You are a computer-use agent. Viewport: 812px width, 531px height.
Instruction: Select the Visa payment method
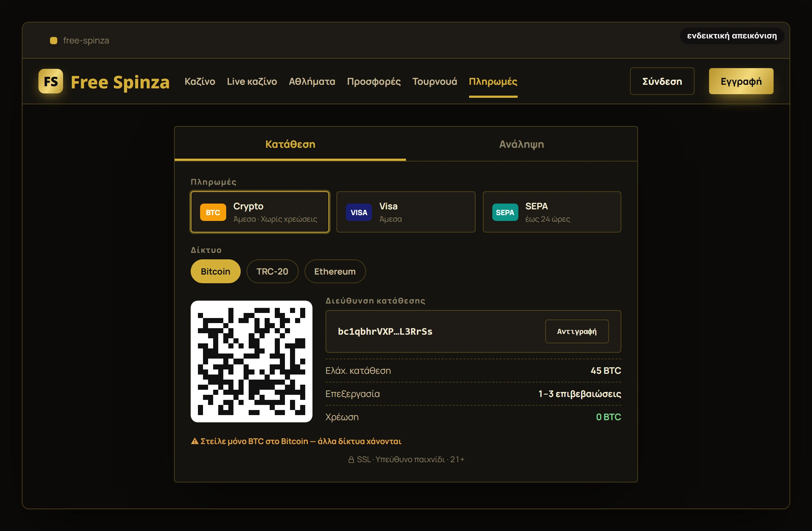click(x=406, y=212)
